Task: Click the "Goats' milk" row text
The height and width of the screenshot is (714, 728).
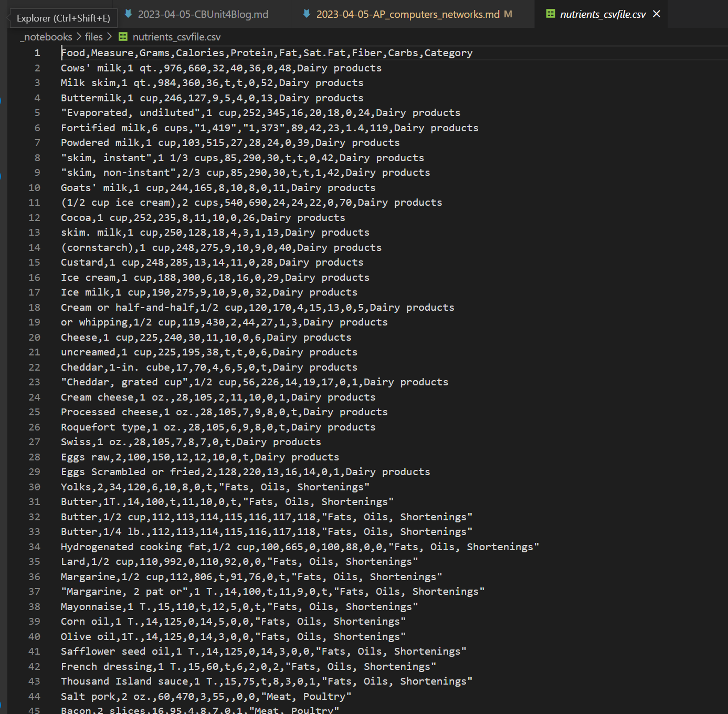Action: coord(218,188)
